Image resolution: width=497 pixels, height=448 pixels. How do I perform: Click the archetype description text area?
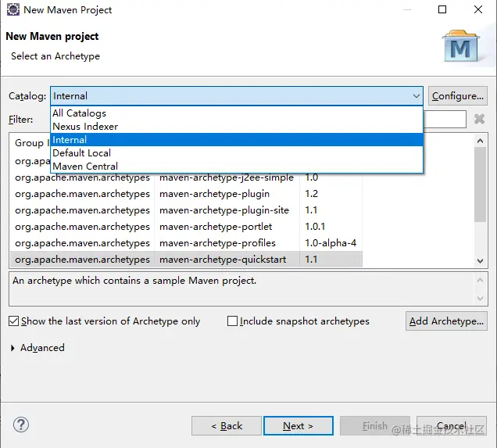(242, 289)
